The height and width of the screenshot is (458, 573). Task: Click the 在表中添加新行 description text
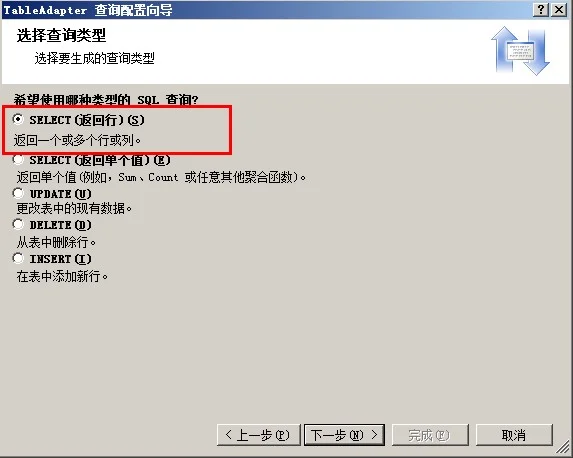[x=62, y=276]
